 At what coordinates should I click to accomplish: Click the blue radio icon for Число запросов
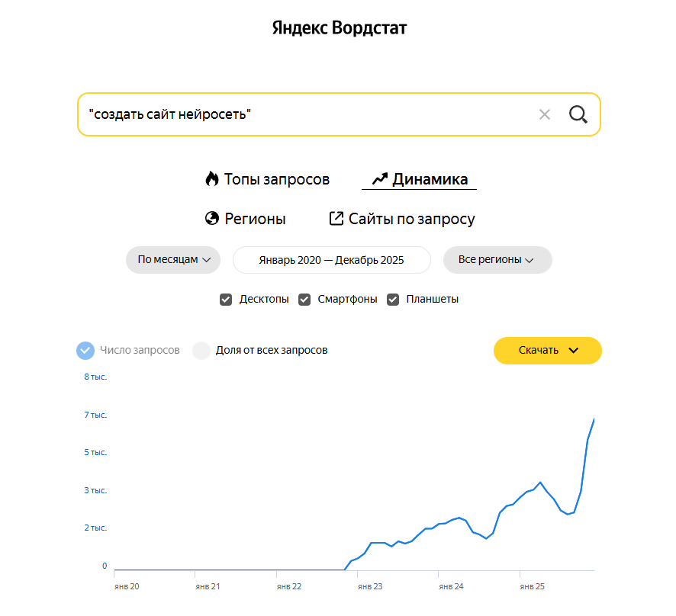coord(85,351)
